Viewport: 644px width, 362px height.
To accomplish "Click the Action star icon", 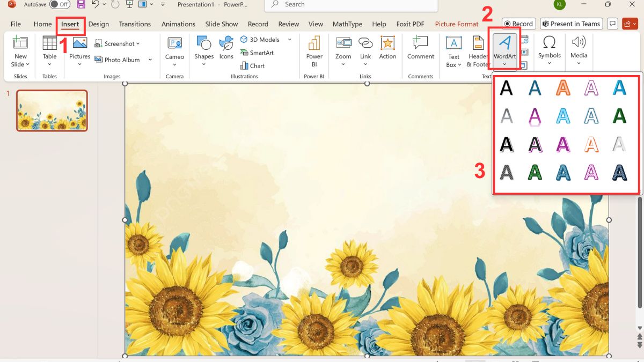I will 387,43.
